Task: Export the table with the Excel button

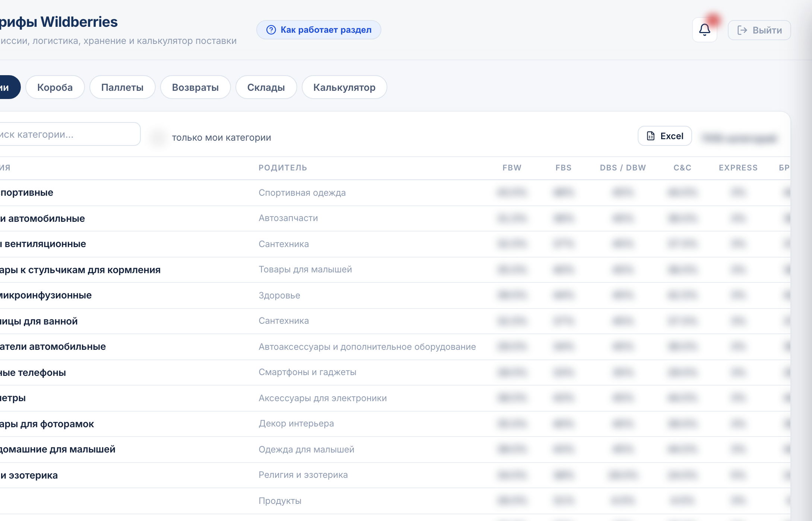Action: 665,136
